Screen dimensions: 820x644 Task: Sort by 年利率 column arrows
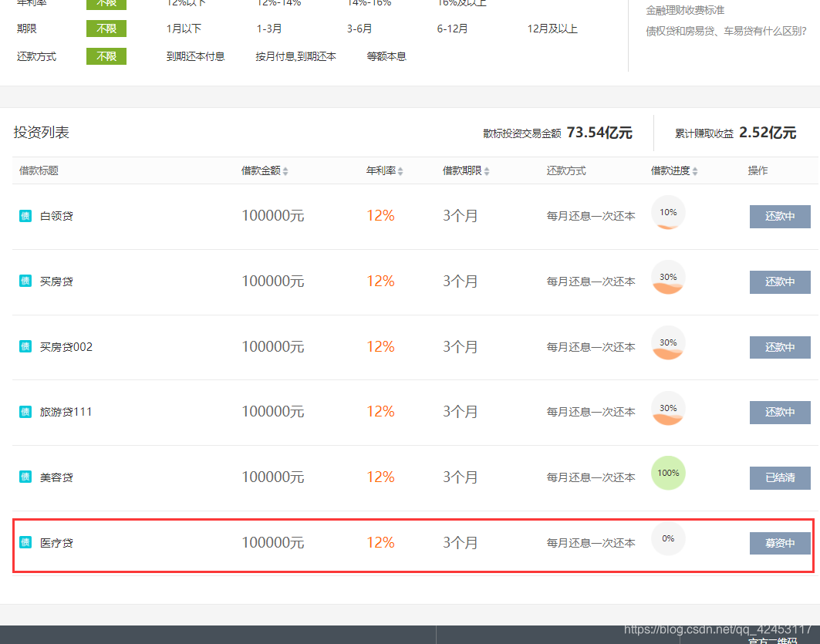400,171
